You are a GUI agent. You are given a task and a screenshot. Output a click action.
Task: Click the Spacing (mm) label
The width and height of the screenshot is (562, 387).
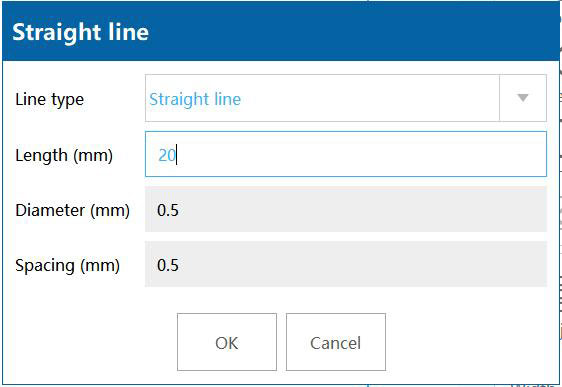67,266
